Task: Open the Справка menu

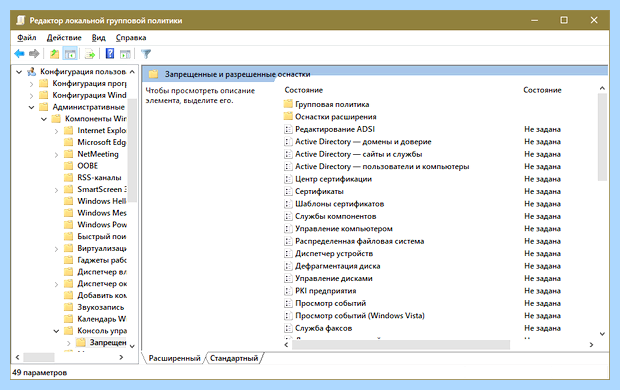Action: (131, 38)
